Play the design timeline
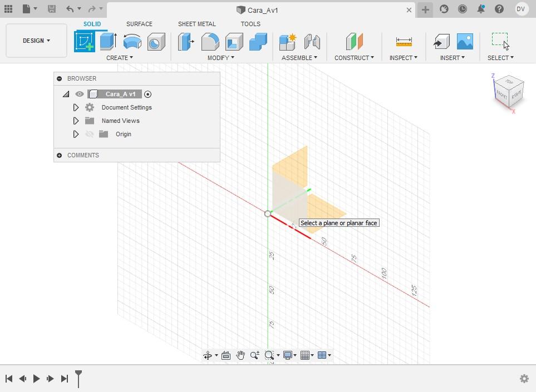536x392 pixels. tap(36, 378)
